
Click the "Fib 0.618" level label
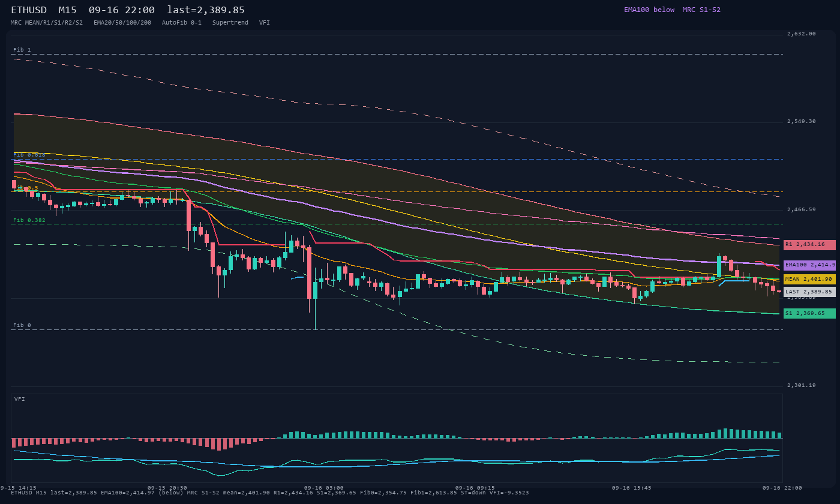(29, 155)
